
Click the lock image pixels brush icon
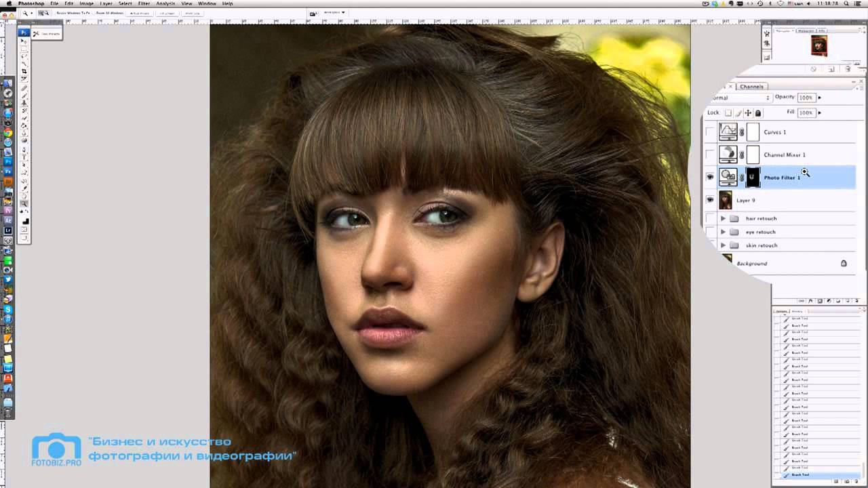pos(738,113)
